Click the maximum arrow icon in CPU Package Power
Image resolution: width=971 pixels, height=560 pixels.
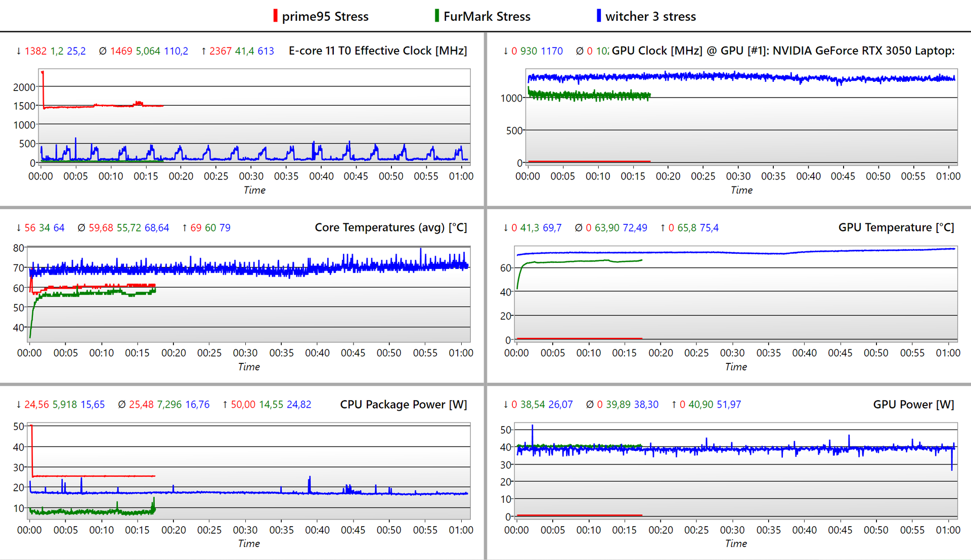(x=225, y=405)
